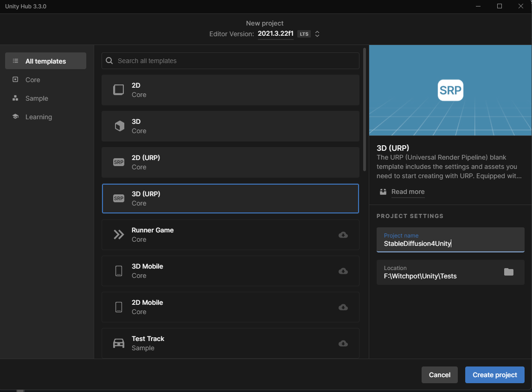
Task: Click the SRP icon for 3D (URP)
Action: pyautogui.click(x=118, y=198)
